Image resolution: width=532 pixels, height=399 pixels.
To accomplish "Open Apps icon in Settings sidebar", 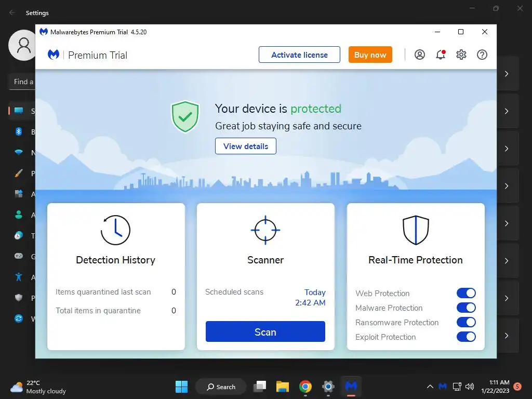I will pos(19,194).
